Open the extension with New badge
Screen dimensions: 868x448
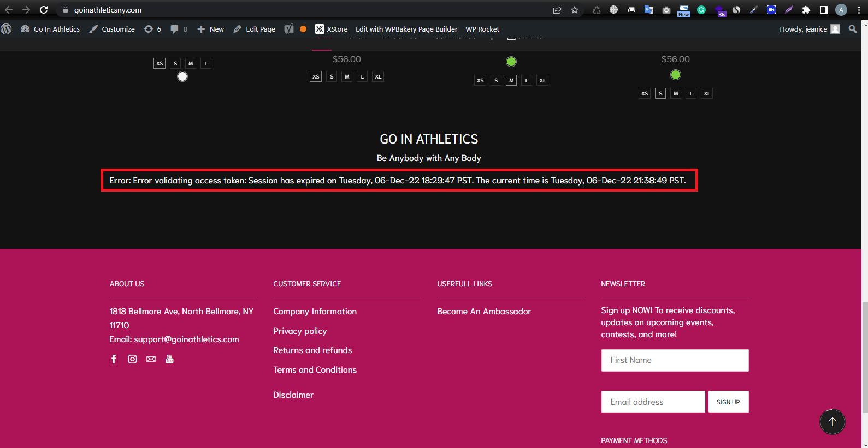pyautogui.click(x=684, y=11)
